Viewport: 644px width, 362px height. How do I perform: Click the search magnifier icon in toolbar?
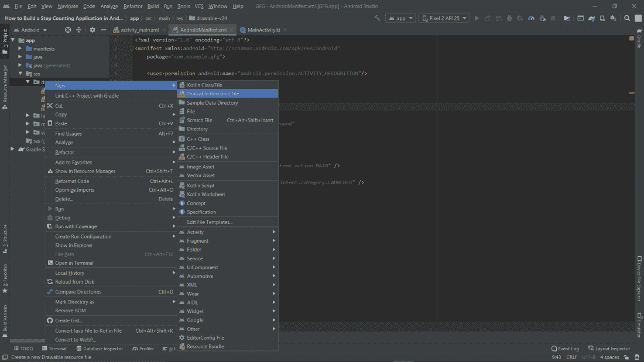(x=626, y=18)
